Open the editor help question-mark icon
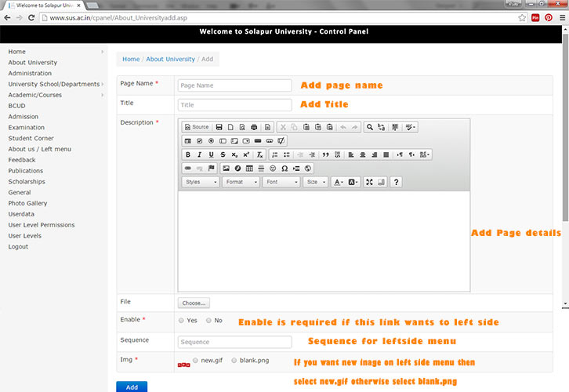Viewport: 569px width, 392px height. click(397, 182)
